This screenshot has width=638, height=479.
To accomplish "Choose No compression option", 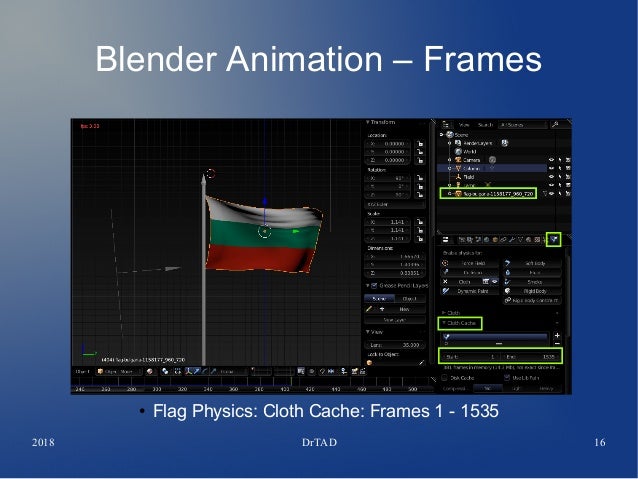I will (x=488, y=388).
